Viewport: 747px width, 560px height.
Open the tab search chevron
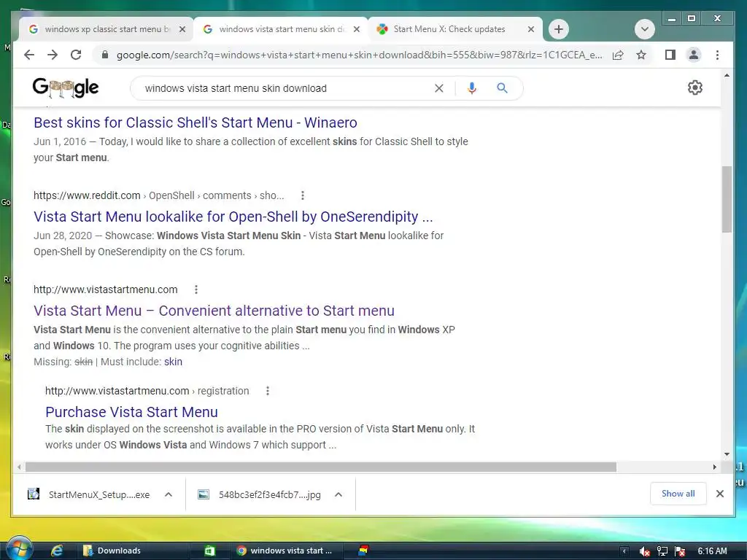click(645, 29)
